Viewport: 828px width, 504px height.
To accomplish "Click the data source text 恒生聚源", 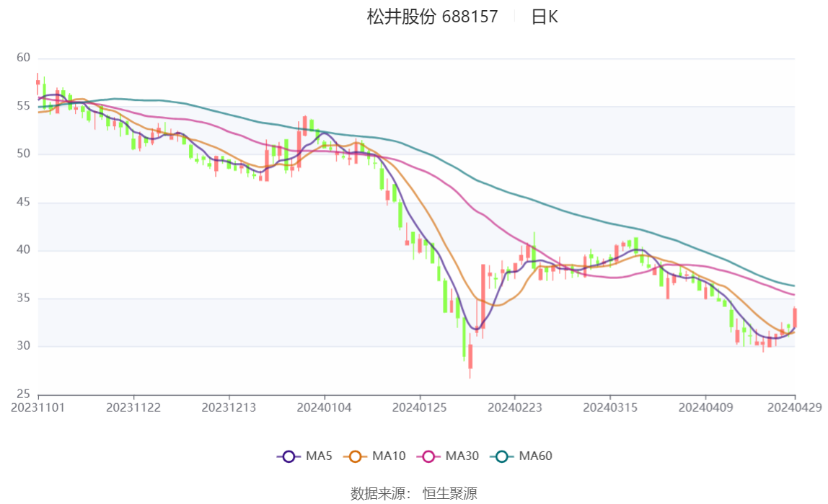I will 450,493.
